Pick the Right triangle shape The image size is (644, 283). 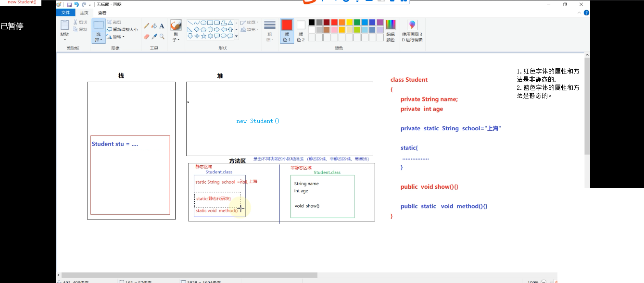pos(190,29)
